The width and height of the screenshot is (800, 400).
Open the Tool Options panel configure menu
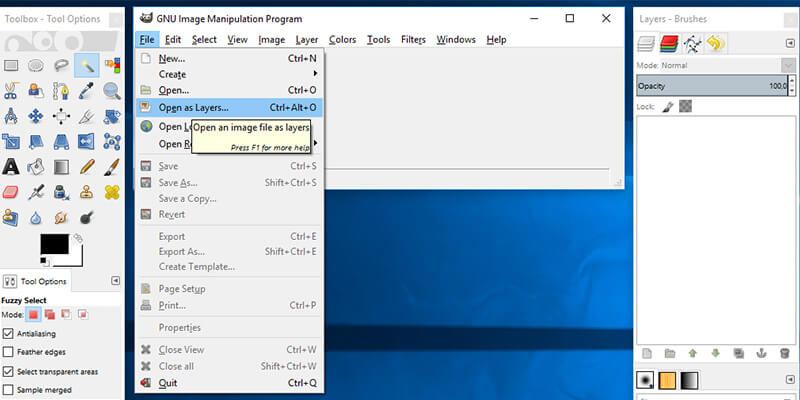tap(115, 281)
